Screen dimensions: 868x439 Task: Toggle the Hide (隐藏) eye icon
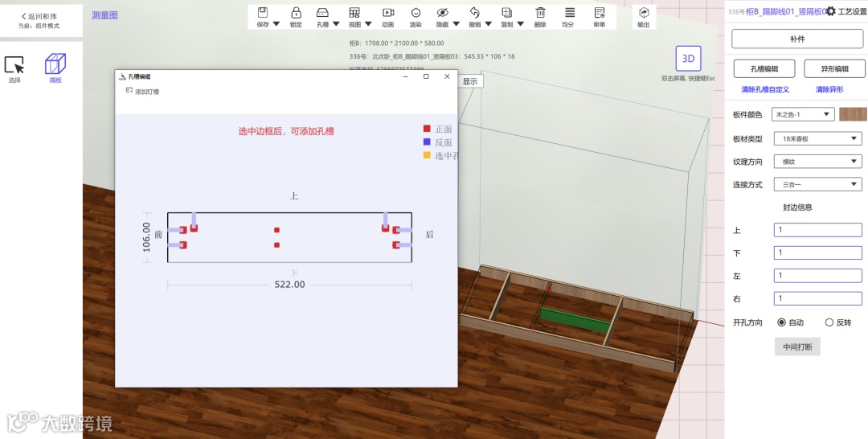[x=442, y=13]
